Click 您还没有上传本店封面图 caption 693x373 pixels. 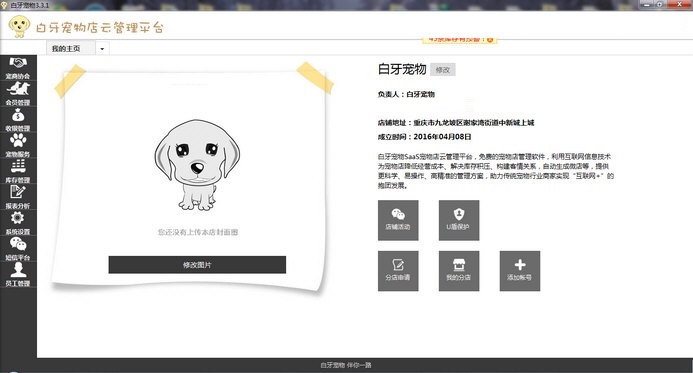tap(198, 232)
